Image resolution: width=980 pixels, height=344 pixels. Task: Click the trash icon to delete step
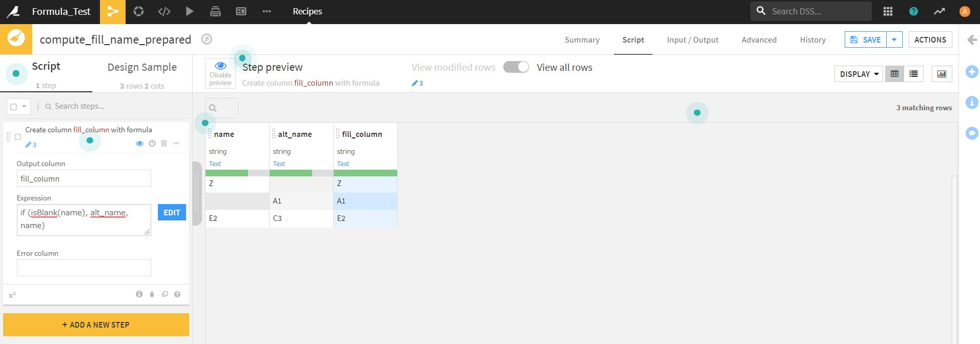click(164, 144)
